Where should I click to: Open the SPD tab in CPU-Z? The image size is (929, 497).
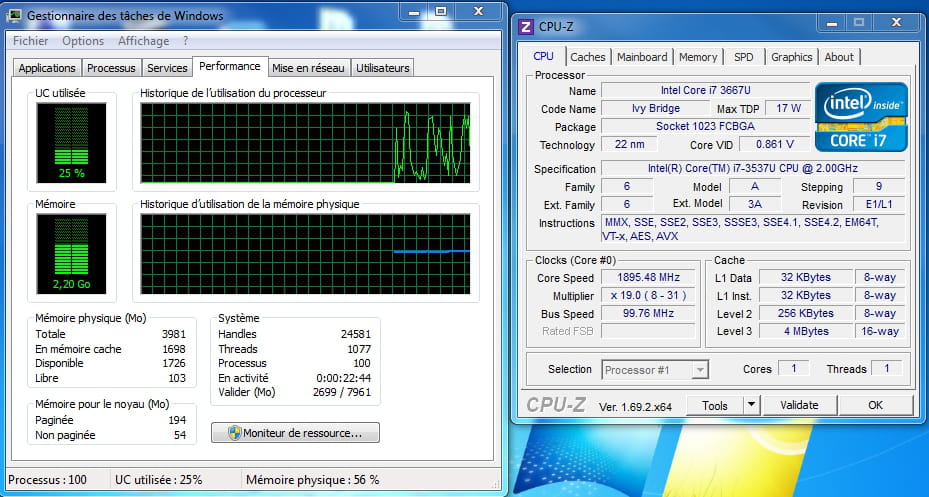pyautogui.click(x=744, y=57)
